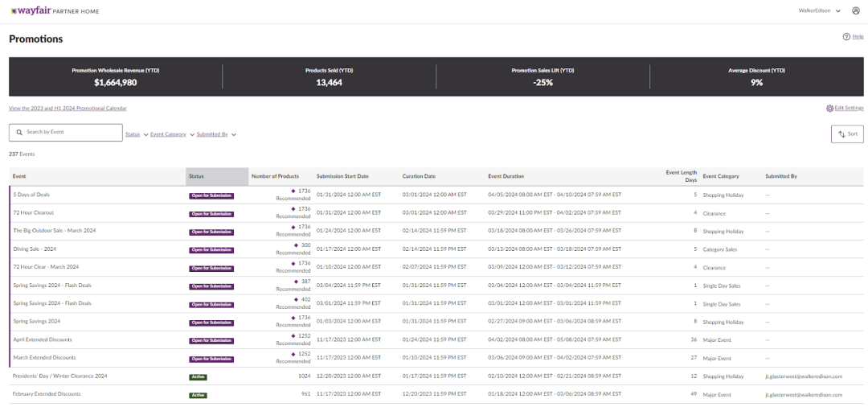This screenshot has height=407, width=868.
Task: Click the magnifying glass search icon
Action: coord(18,132)
